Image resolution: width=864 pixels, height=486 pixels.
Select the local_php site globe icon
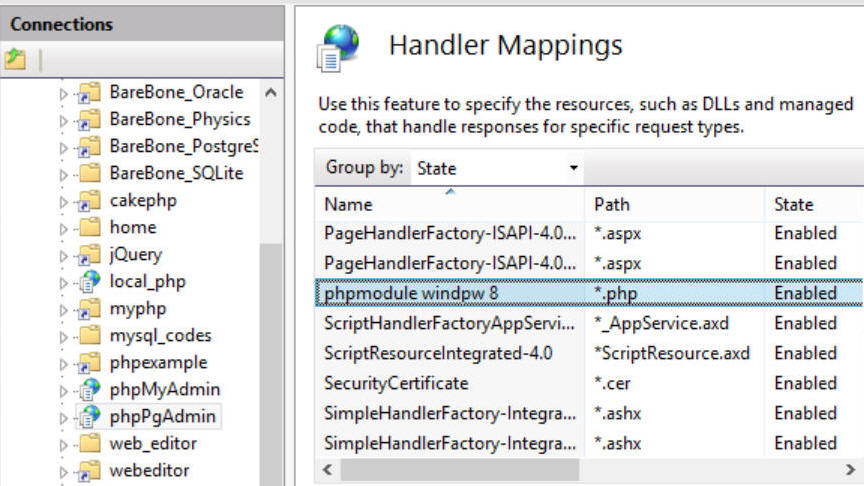coord(89,281)
